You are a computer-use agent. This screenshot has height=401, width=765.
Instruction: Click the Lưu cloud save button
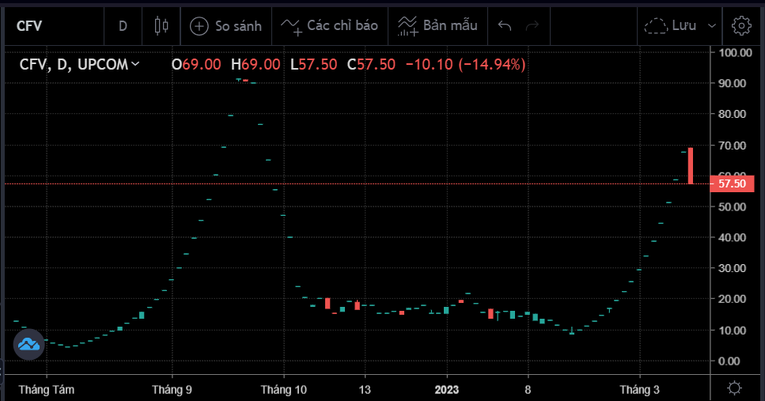click(672, 25)
